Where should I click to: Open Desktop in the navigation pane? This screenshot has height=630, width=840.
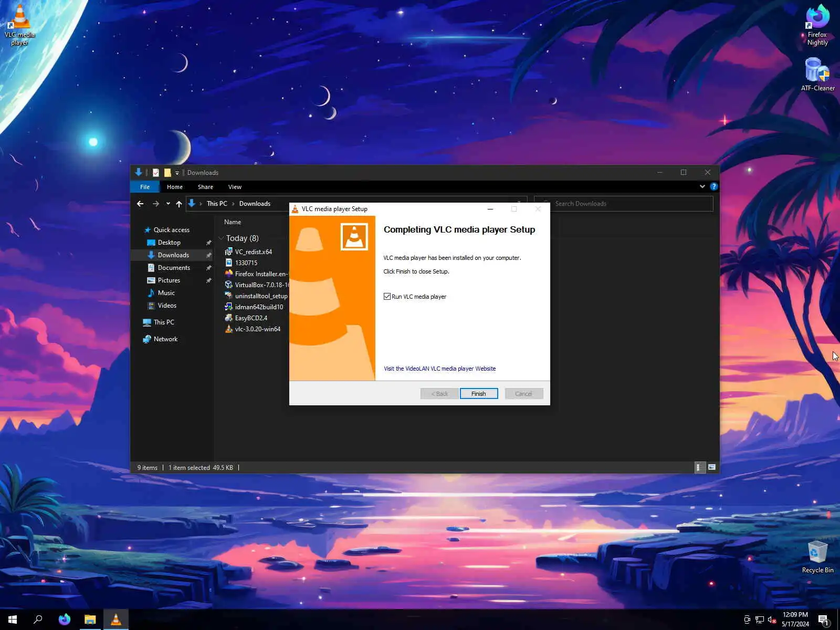[169, 243]
